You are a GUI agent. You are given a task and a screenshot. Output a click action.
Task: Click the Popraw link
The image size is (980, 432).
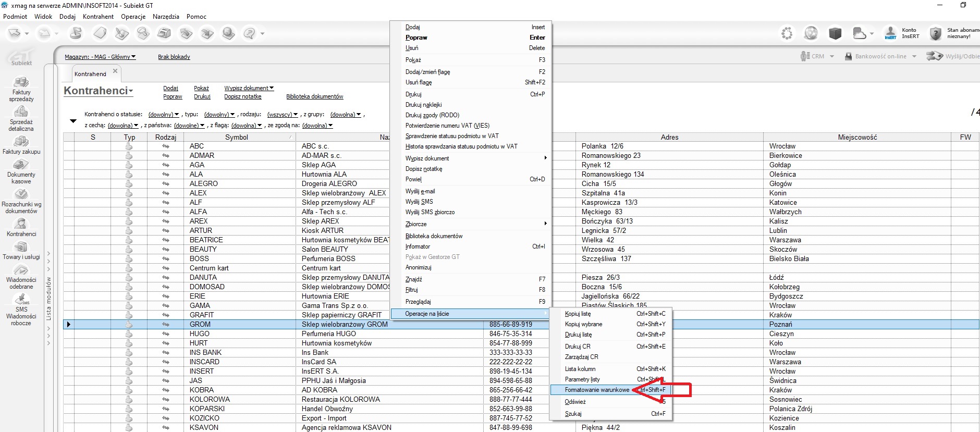tap(173, 96)
